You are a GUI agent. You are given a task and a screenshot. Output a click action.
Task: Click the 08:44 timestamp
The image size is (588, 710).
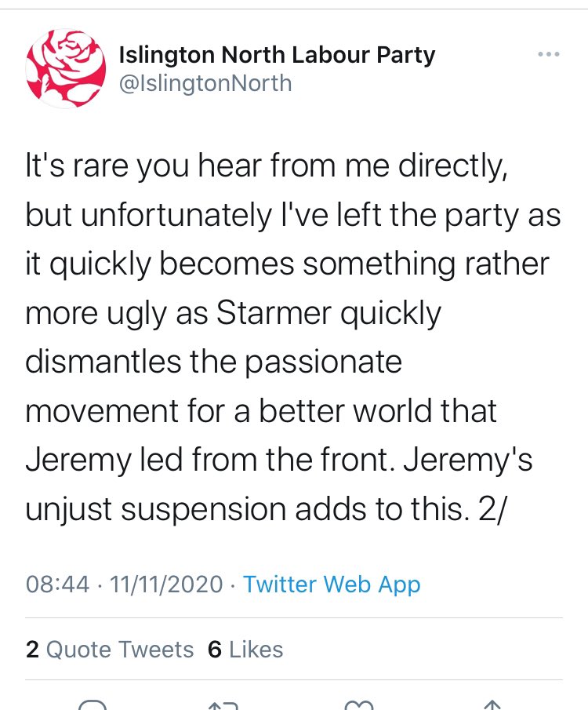click(57, 584)
